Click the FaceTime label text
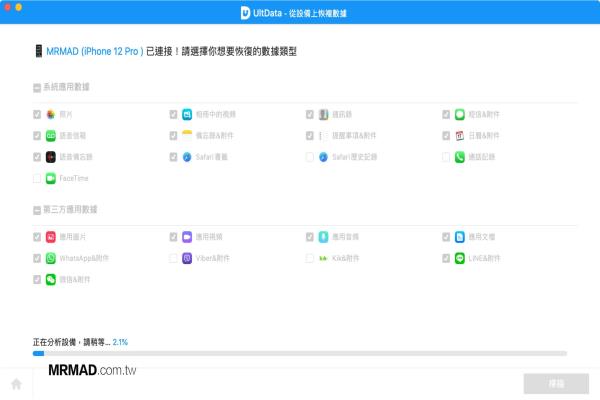The width and height of the screenshot is (600, 400). point(74,178)
